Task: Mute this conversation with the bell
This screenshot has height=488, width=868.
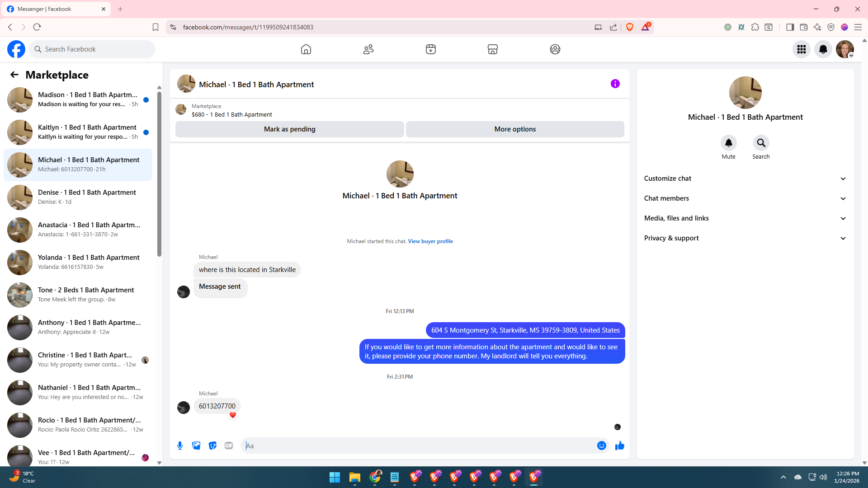Action: (728, 143)
